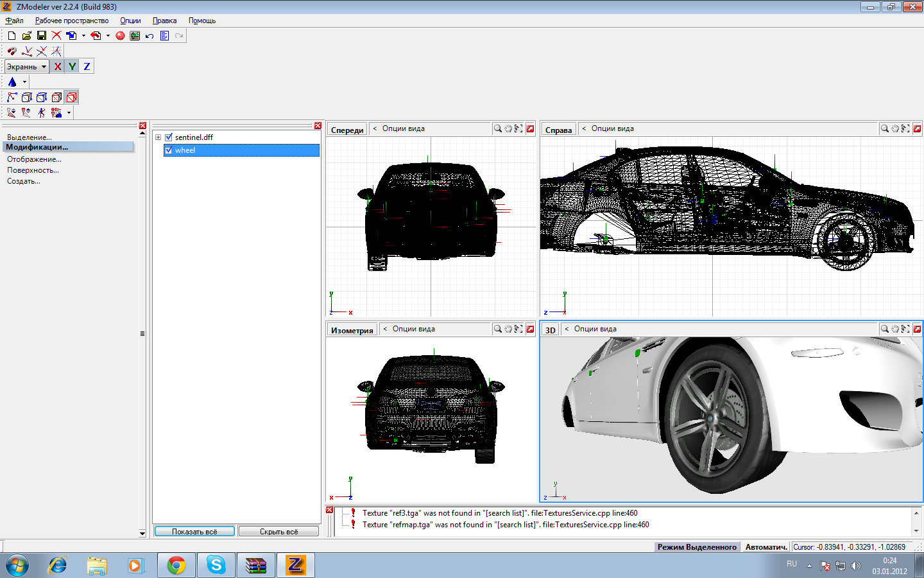Uncheck the wheel object checkbox

click(x=169, y=150)
